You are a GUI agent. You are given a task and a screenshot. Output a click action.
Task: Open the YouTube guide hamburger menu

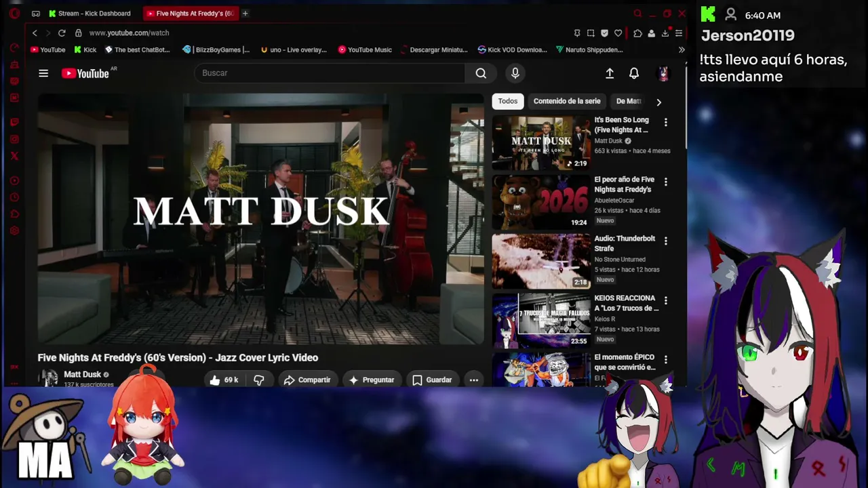click(43, 73)
